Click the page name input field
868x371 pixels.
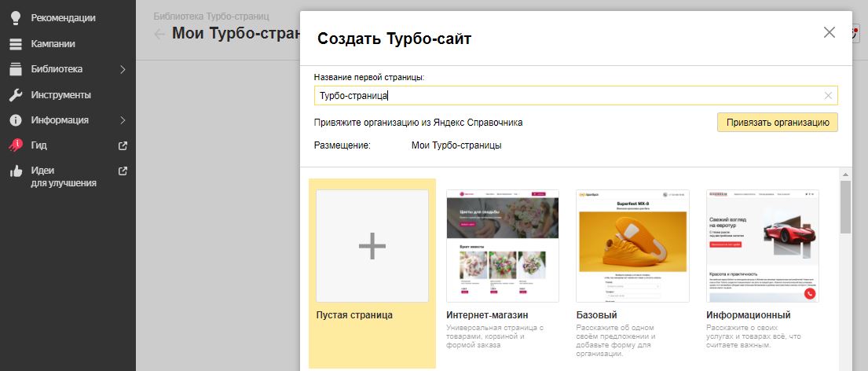coord(566,96)
